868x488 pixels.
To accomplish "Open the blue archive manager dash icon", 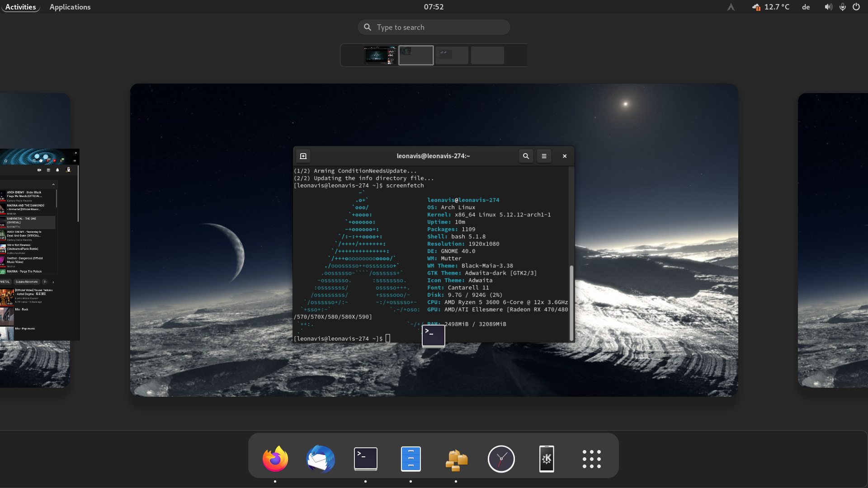I will 410,459.
